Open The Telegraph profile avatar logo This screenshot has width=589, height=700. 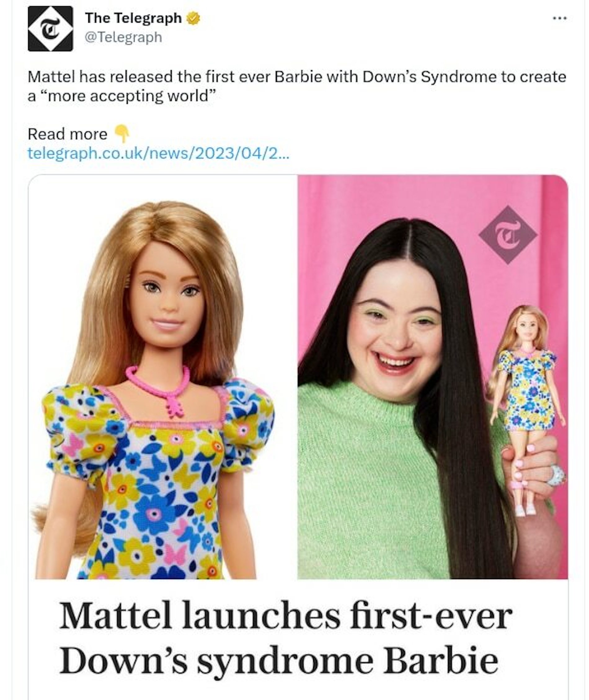(x=50, y=29)
